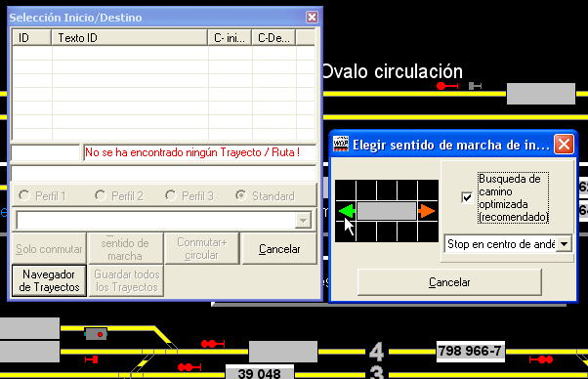Click the gray buffer marker beside red signal

point(475,86)
